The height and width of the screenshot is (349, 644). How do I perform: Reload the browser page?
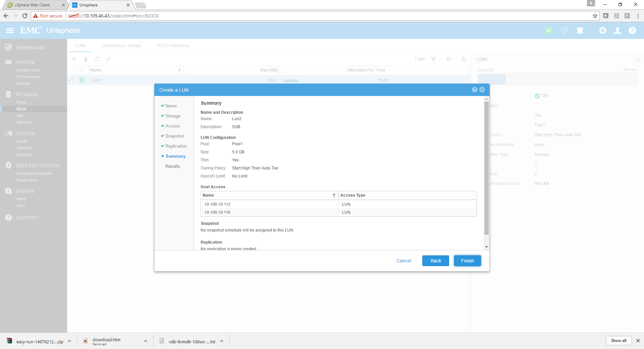[25, 16]
